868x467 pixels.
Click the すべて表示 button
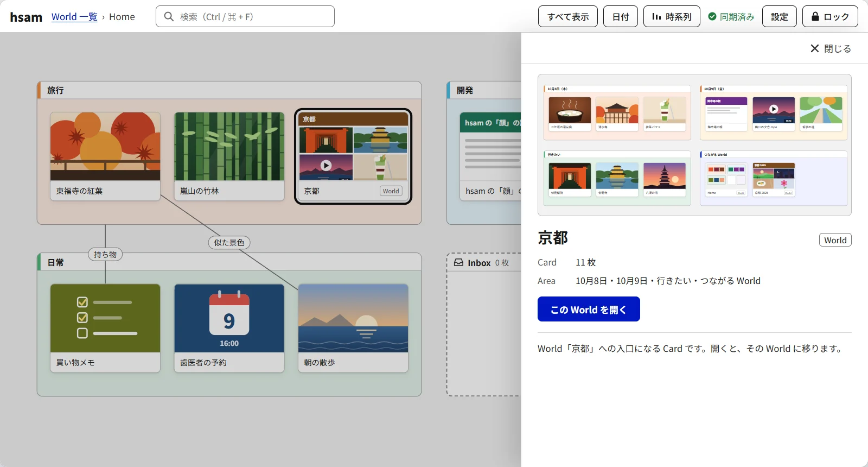[568, 16]
